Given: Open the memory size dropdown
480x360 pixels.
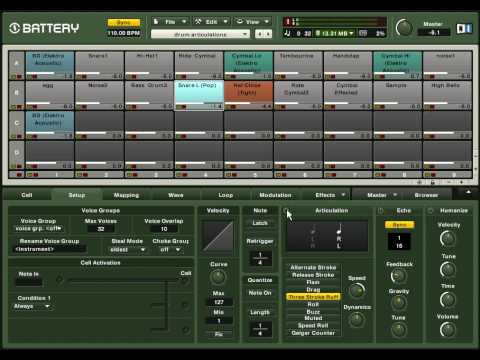Looking at the screenshot, I should (x=334, y=33).
